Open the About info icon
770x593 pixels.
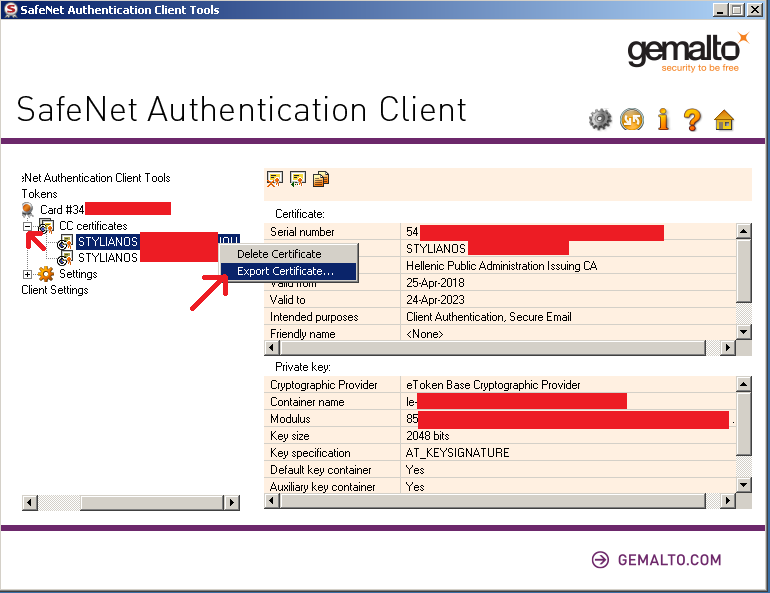tap(662, 120)
